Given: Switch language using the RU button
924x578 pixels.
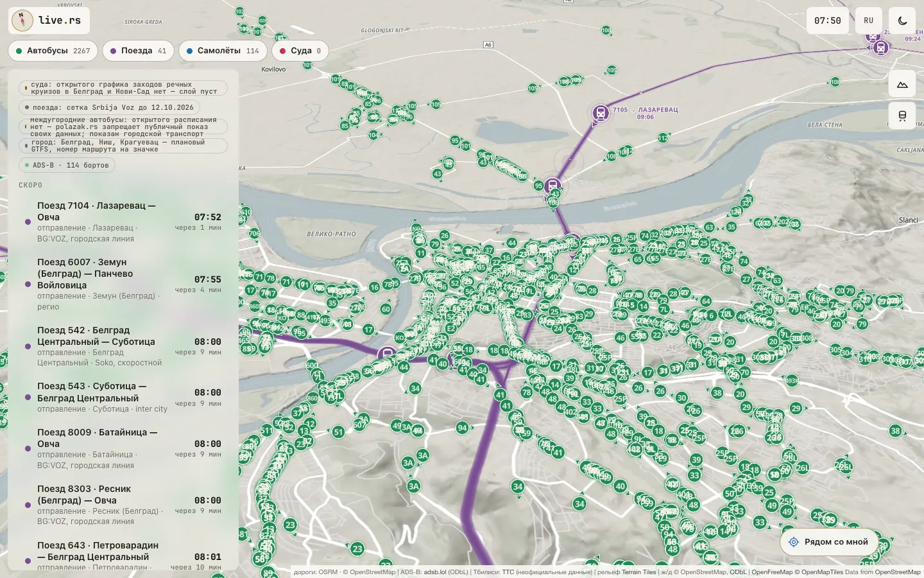Looking at the screenshot, I should click(x=869, y=21).
